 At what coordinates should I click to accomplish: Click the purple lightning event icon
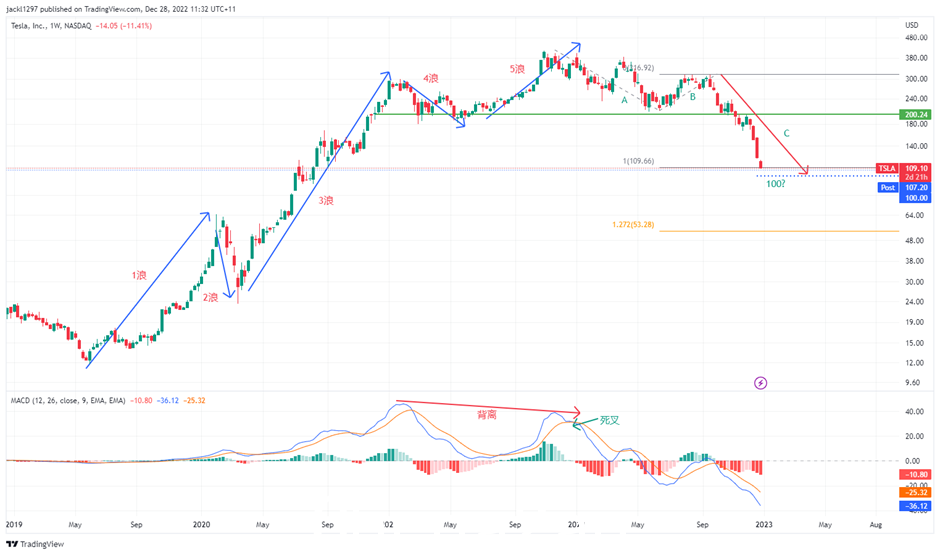coord(760,382)
